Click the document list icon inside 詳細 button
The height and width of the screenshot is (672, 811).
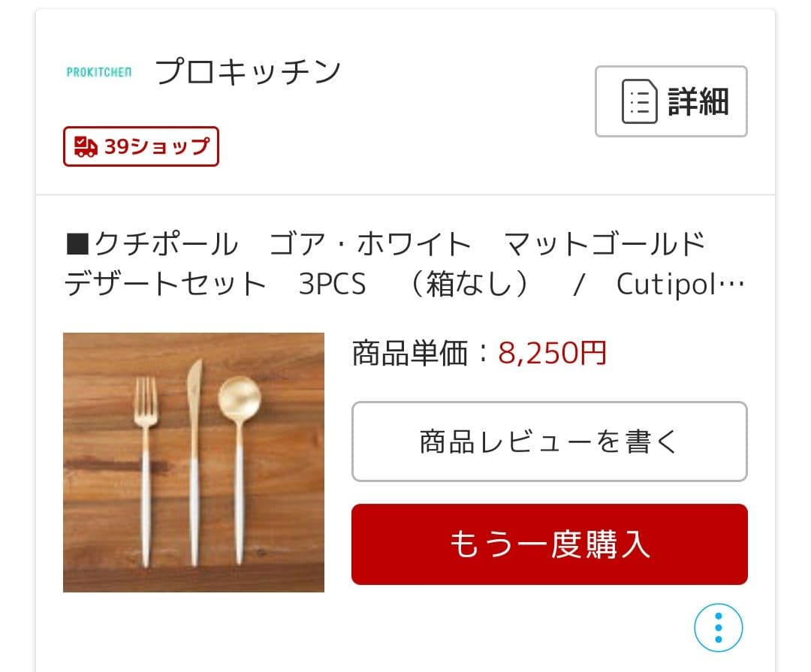tap(639, 101)
